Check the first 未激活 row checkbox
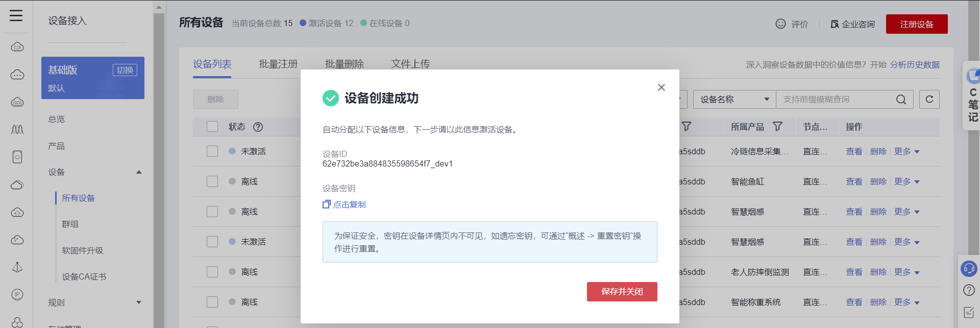Screen dimensions: 980x328 [x=212, y=151]
